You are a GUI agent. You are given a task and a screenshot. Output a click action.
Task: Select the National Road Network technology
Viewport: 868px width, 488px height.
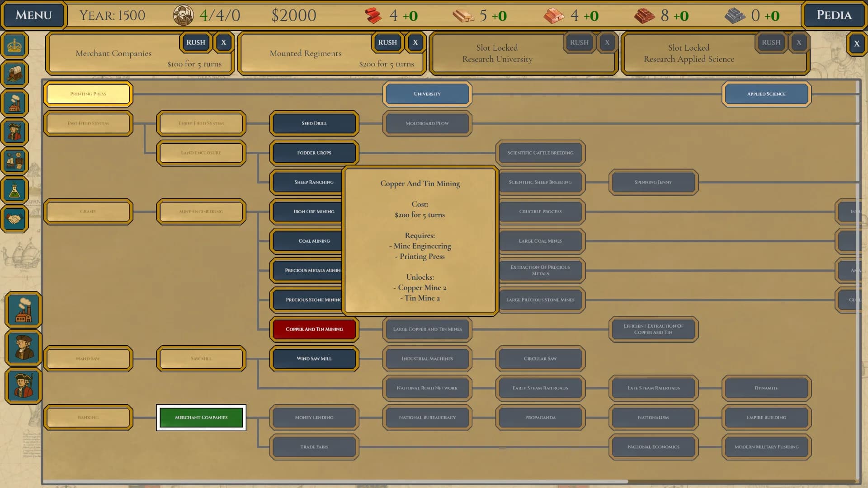[x=427, y=388]
